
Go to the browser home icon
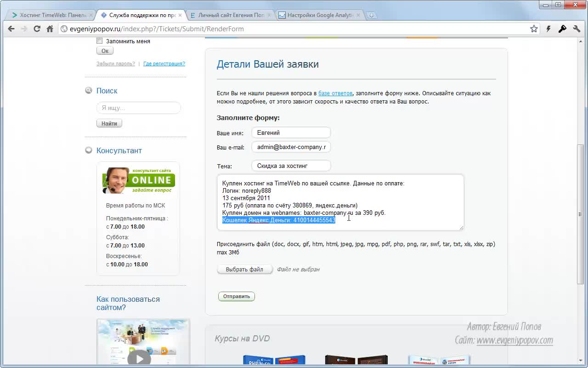tap(50, 29)
